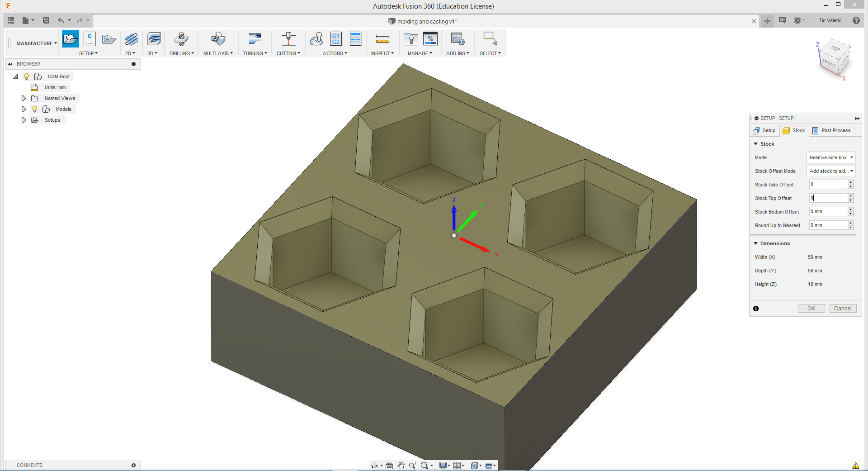Open the Help question mark icon
Screen dimensions: 868x471
856,20
